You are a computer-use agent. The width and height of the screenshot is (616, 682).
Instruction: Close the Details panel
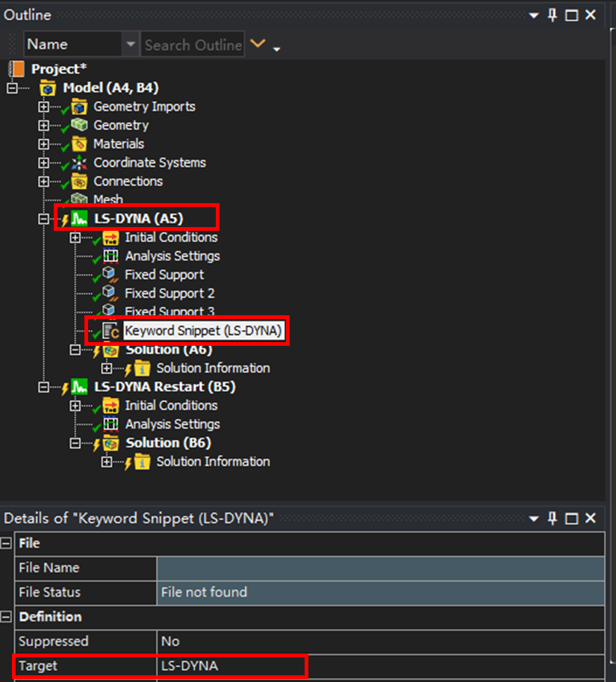click(x=591, y=518)
